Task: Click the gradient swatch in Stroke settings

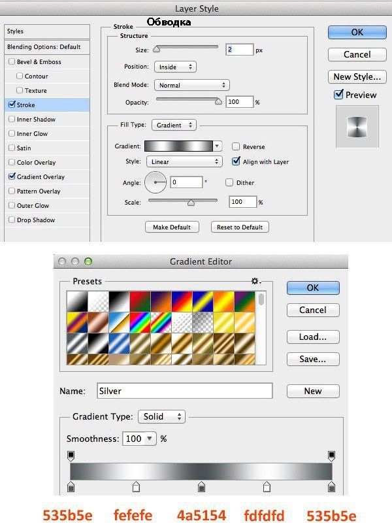Action: [x=179, y=146]
